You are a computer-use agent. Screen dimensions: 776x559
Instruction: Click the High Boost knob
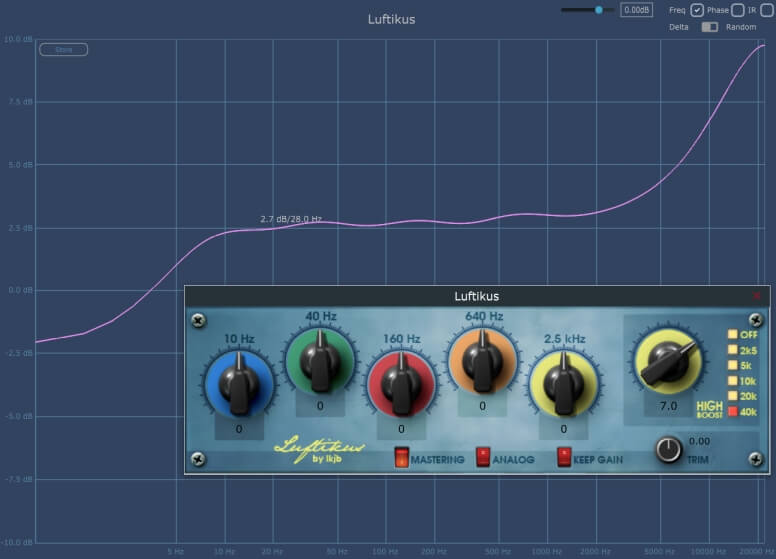point(668,362)
